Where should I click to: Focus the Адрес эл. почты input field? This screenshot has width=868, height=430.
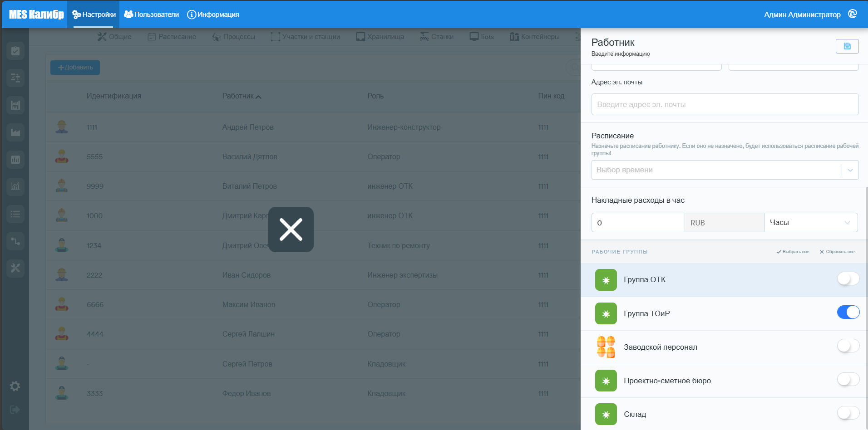[x=725, y=104]
